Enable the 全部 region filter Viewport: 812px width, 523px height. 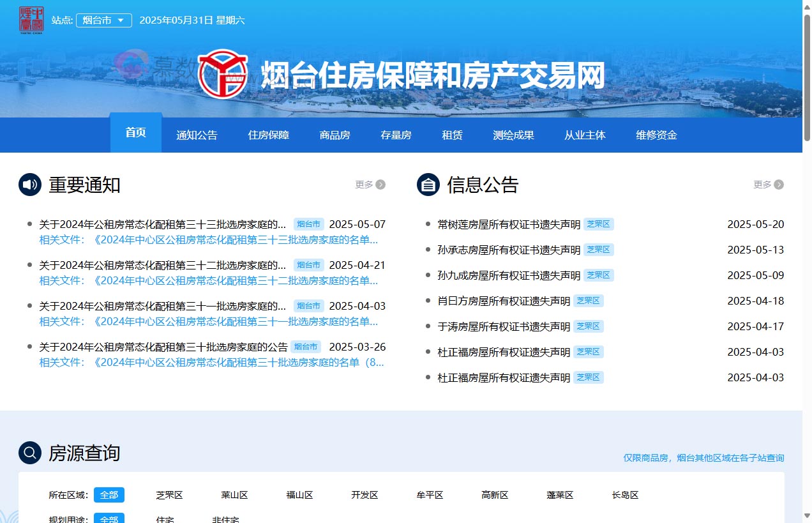[109, 495]
